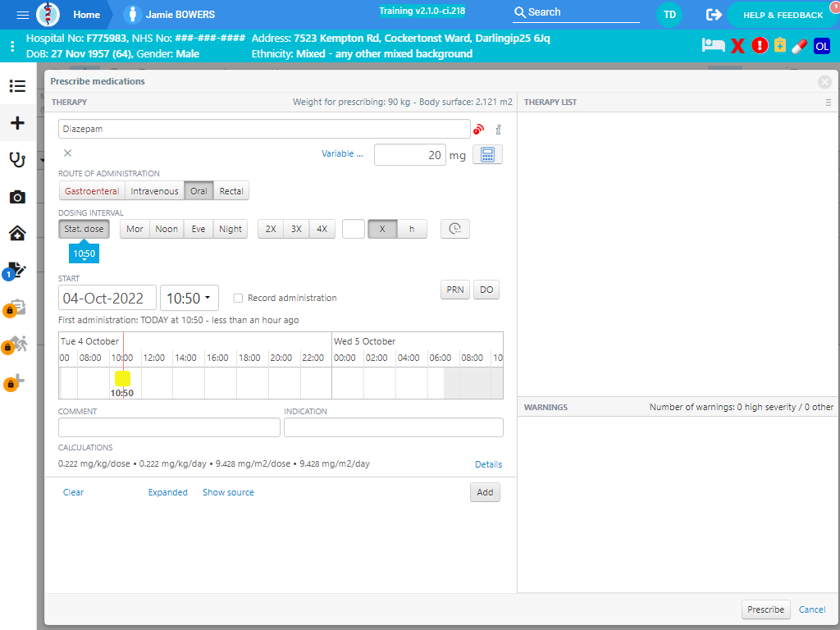Select the Night dosing time
Screen dimensions: 840x630
pos(231,229)
